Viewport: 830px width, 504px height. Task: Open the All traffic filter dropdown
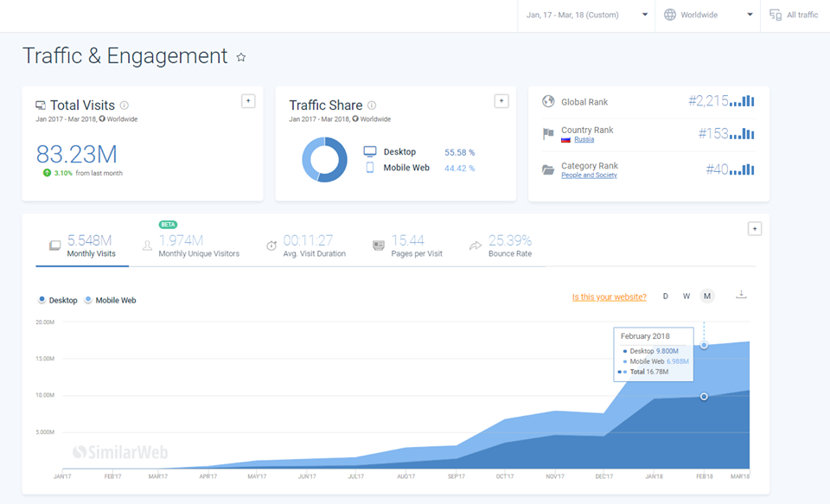(x=794, y=15)
